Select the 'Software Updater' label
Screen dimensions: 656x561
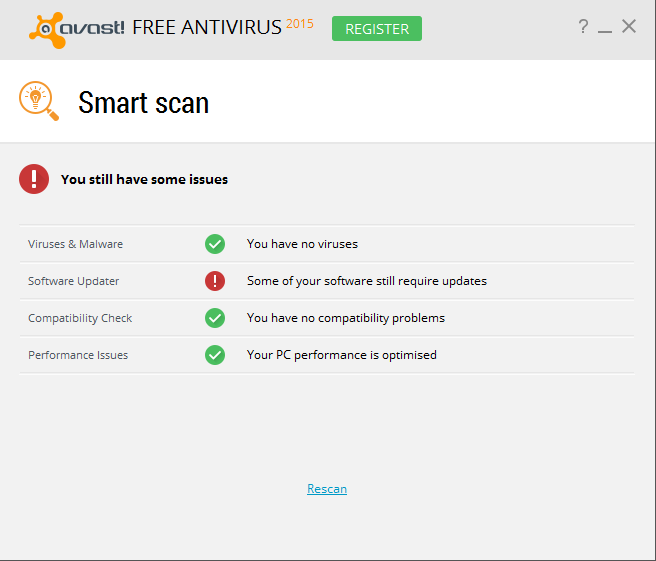click(74, 281)
